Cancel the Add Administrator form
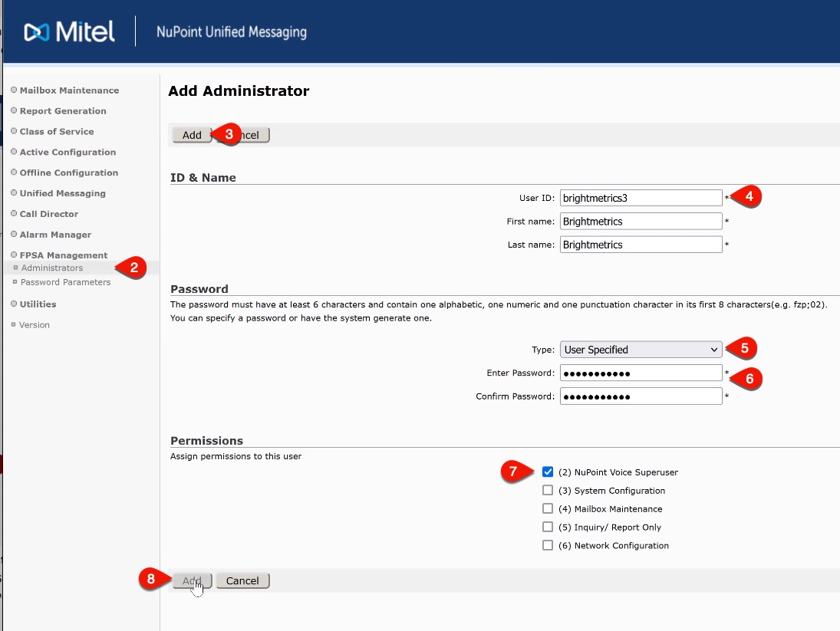 point(242,580)
